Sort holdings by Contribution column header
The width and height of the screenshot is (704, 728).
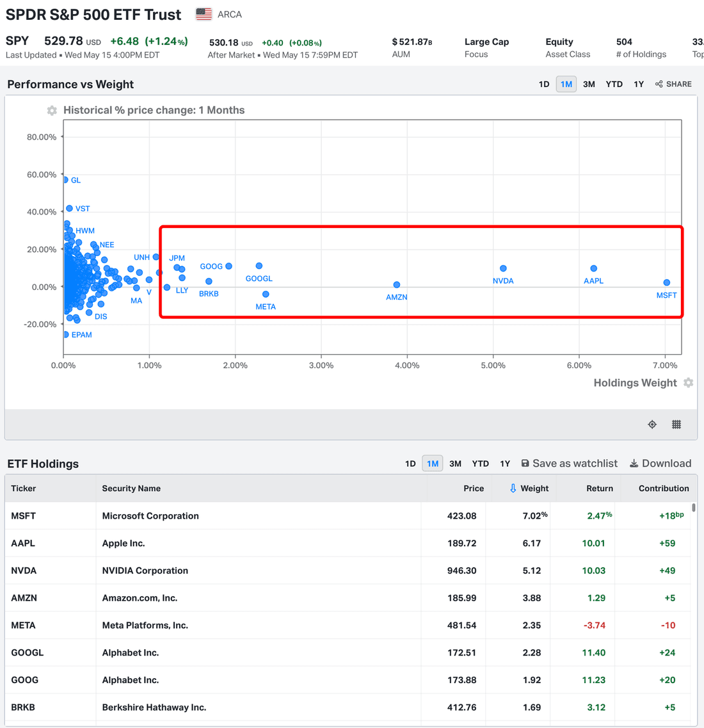pos(664,489)
